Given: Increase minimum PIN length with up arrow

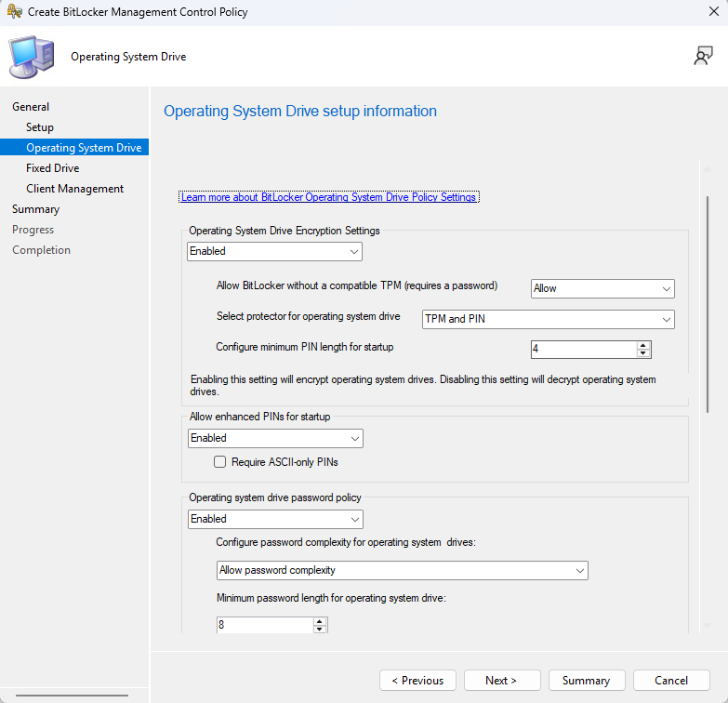Looking at the screenshot, I should pyautogui.click(x=643, y=346).
